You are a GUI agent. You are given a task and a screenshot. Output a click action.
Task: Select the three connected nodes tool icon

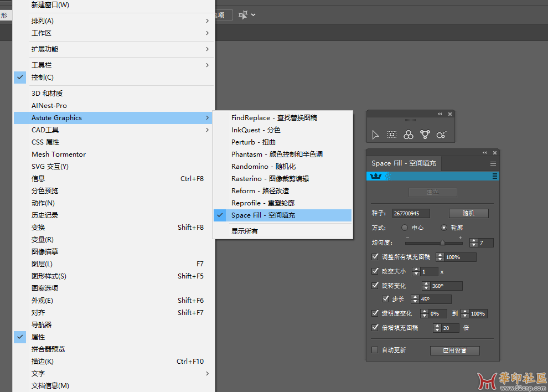[425, 135]
